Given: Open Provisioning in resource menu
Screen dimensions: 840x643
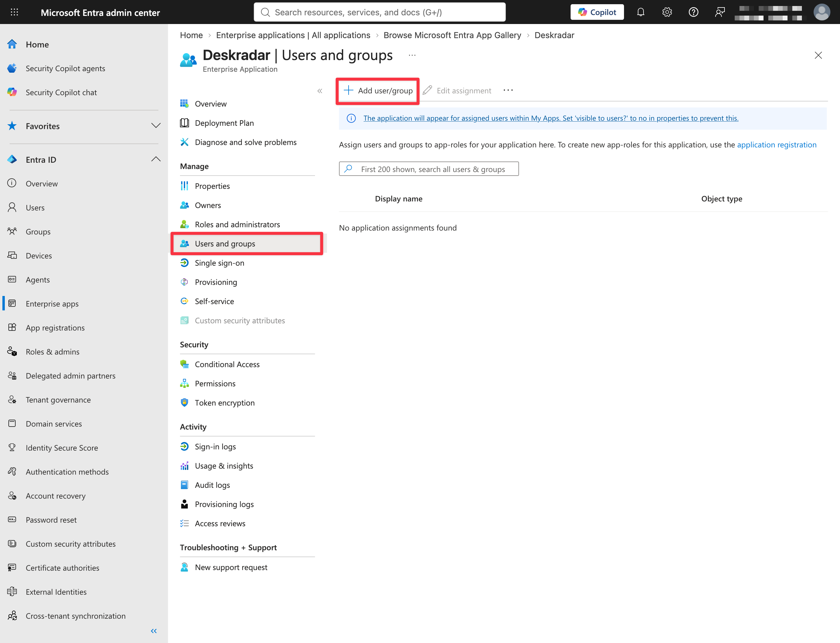Looking at the screenshot, I should (x=216, y=282).
